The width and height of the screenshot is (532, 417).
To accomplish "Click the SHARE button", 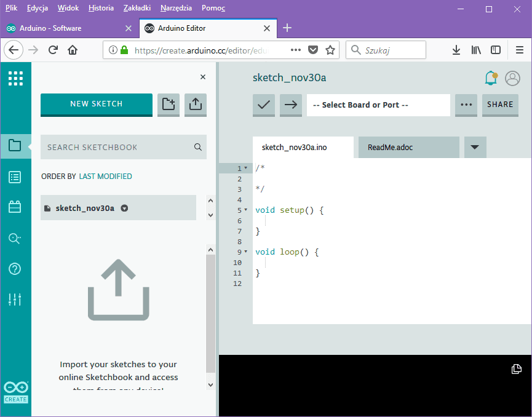I will coord(500,105).
